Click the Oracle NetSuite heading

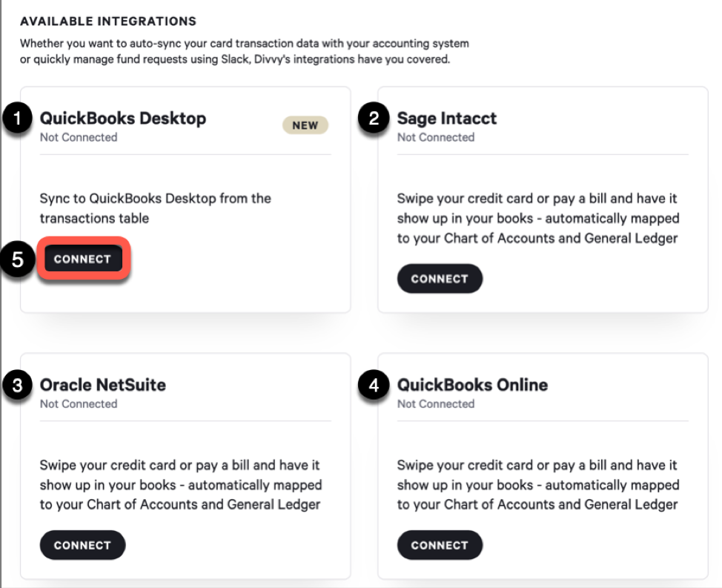coord(103,385)
